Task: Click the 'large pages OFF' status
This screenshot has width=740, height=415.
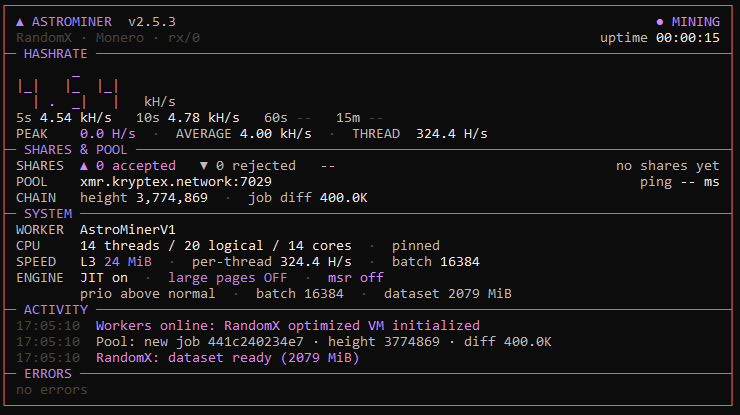Action: (x=228, y=278)
